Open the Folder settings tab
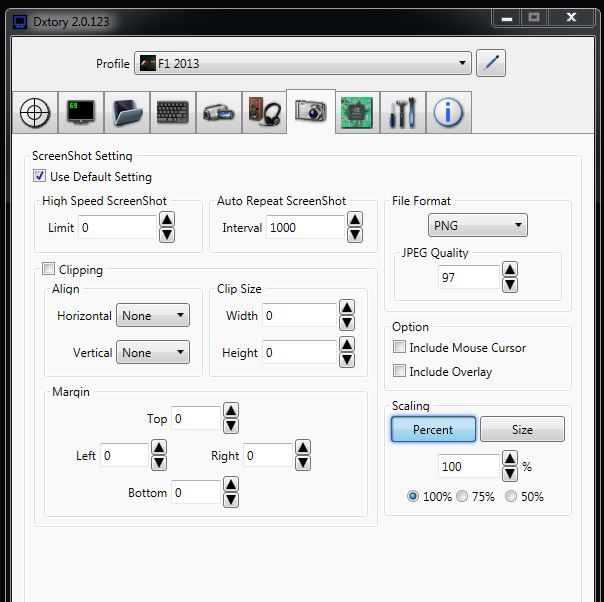This screenshot has height=602, width=604. click(x=127, y=112)
